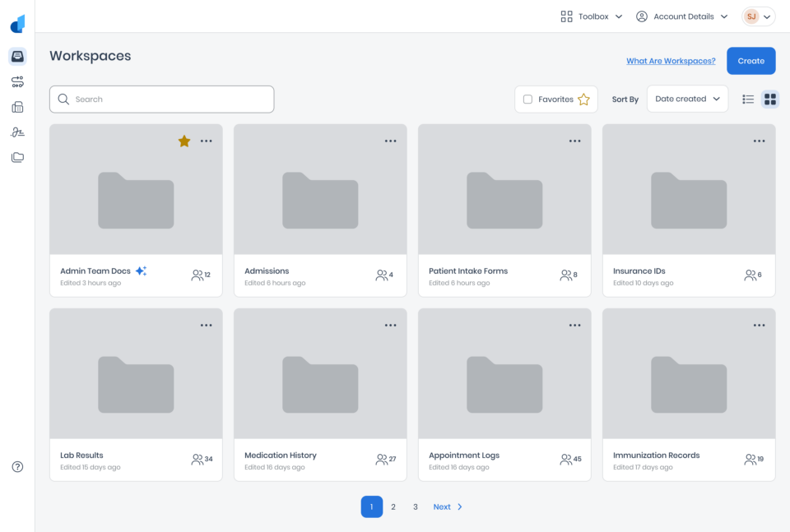
Task: Open the SJ user avatar menu
Action: pyautogui.click(x=758, y=16)
